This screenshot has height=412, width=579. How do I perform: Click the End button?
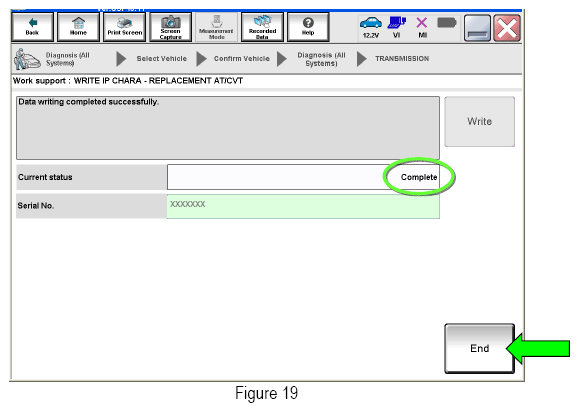coord(479,349)
